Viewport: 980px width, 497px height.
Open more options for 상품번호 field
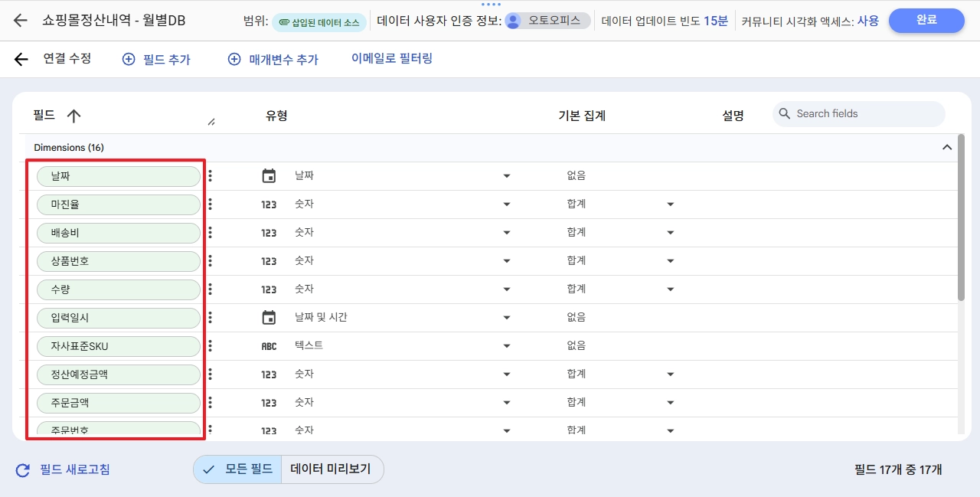[211, 261]
